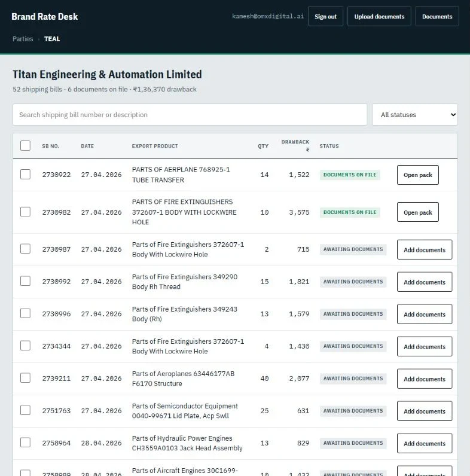The image size is (470, 476).
Task: Click the user email kamesh@omxdigital.ai
Action: [x=268, y=16]
